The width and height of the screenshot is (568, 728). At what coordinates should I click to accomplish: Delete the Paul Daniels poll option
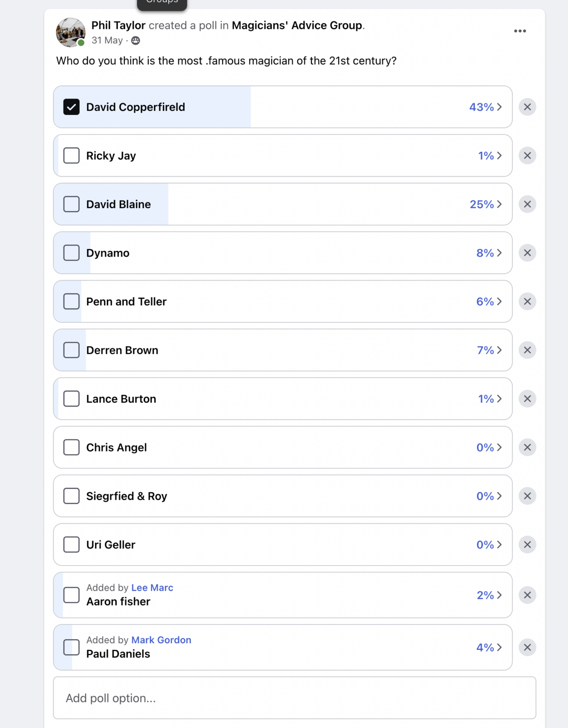527,647
